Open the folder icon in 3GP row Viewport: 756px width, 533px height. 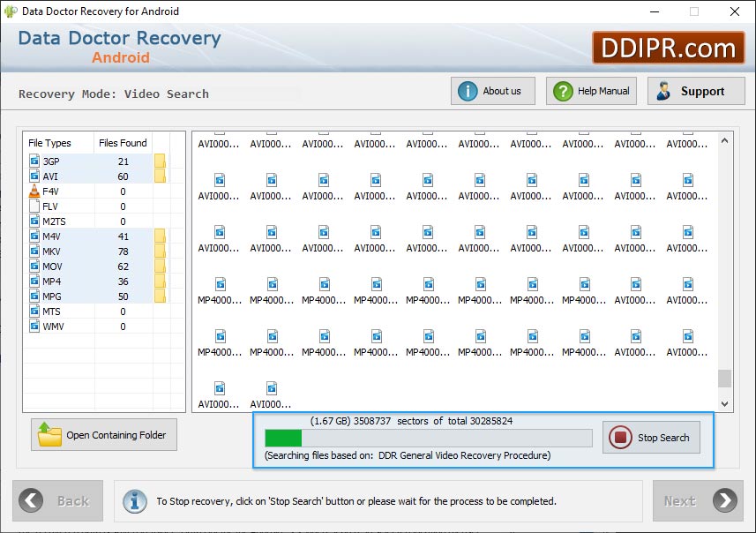pyautogui.click(x=160, y=161)
